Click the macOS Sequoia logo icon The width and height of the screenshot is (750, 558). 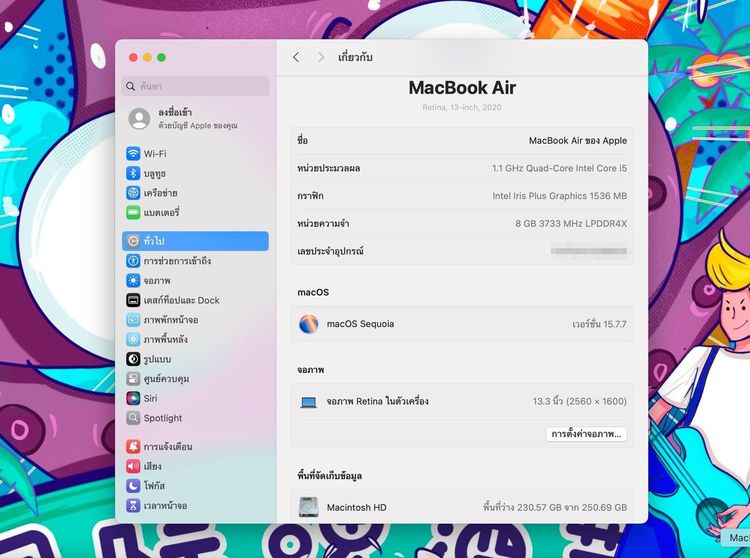[309, 324]
